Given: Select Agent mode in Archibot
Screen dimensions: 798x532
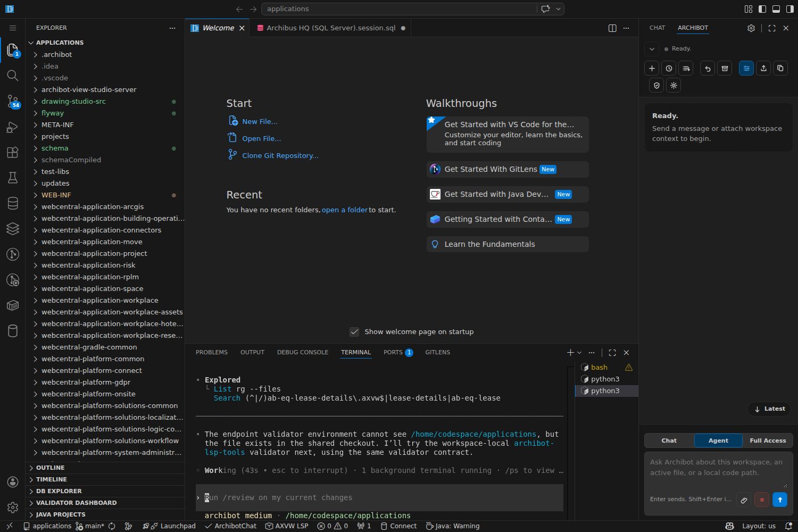Looking at the screenshot, I should (718, 440).
